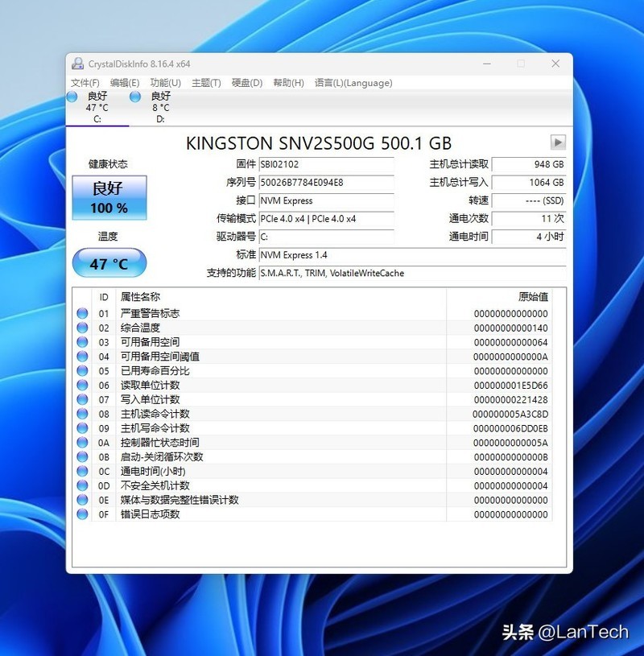644x656 pixels.
Task: Switch to next disk with right arrow button
Action: 557,142
